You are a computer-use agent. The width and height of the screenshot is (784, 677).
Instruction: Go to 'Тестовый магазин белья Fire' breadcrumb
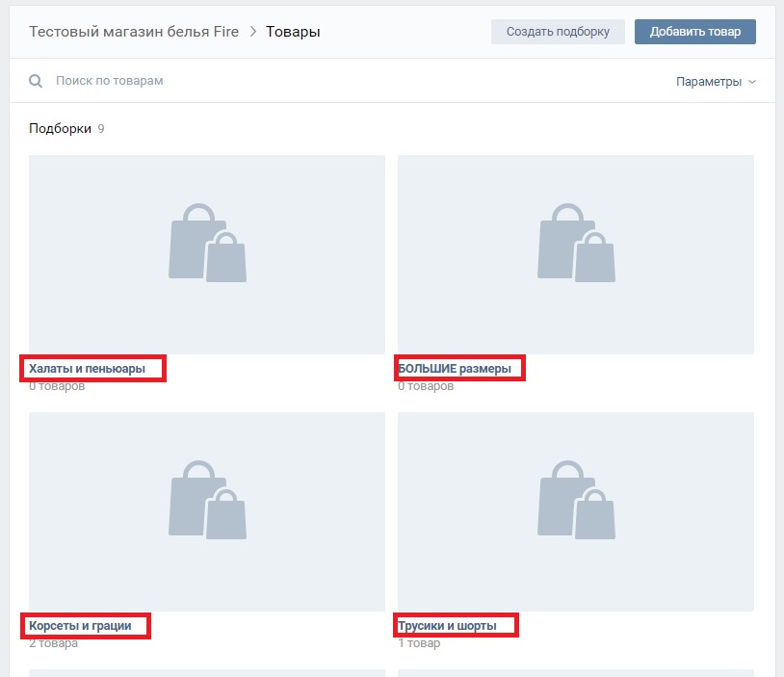pyautogui.click(x=134, y=32)
